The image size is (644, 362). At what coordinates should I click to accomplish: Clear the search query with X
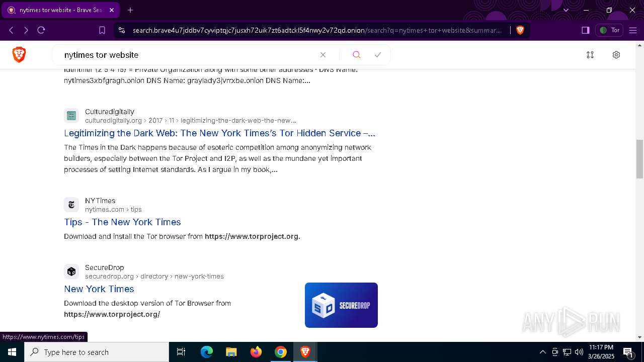(323, 55)
